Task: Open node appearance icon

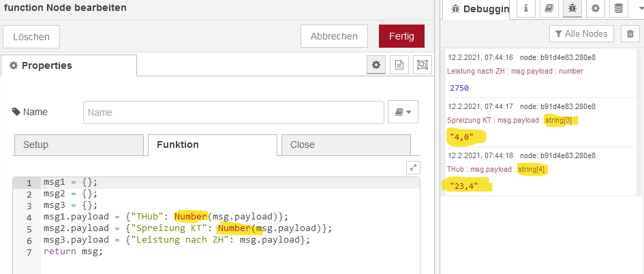Action: click(422, 65)
